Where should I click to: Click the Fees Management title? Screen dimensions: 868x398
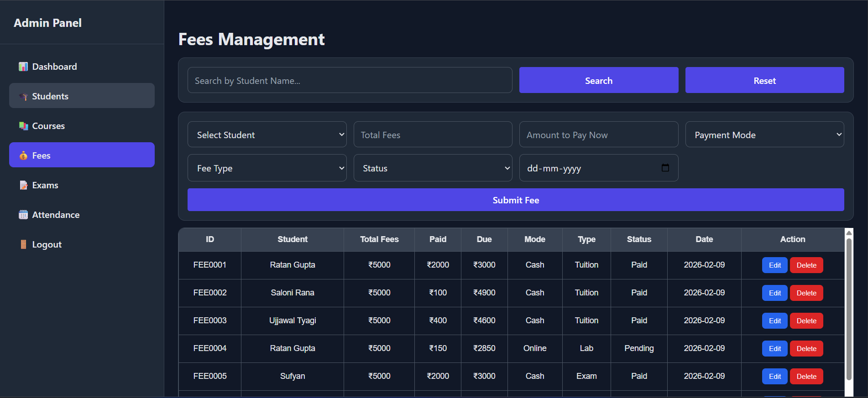click(251, 40)
